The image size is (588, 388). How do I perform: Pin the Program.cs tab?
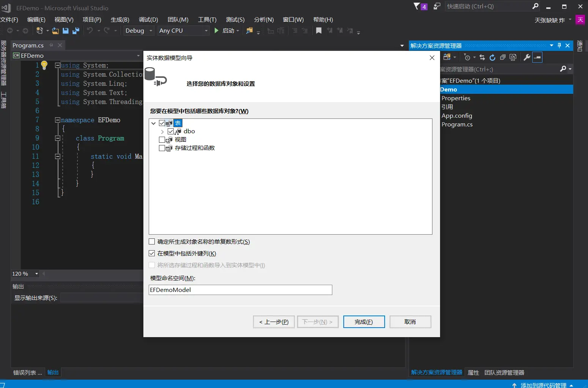coord(51,45)
